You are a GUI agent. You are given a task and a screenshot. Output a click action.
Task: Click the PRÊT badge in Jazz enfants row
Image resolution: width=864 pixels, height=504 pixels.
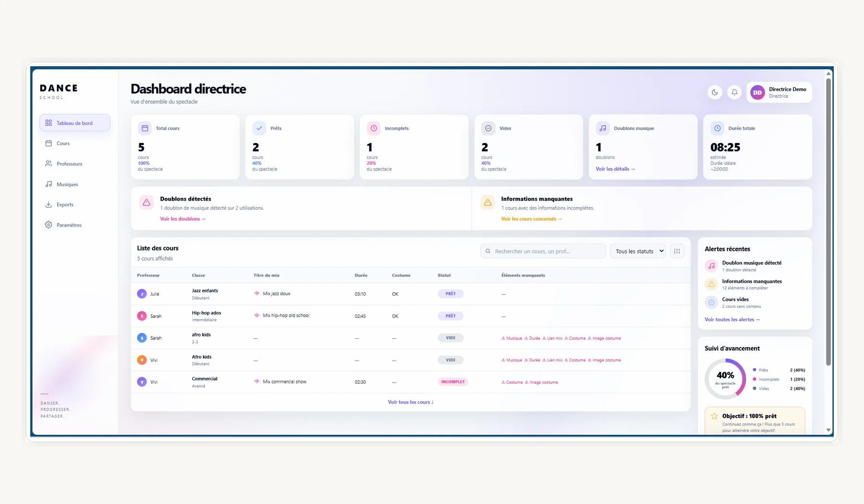[450, 294]
